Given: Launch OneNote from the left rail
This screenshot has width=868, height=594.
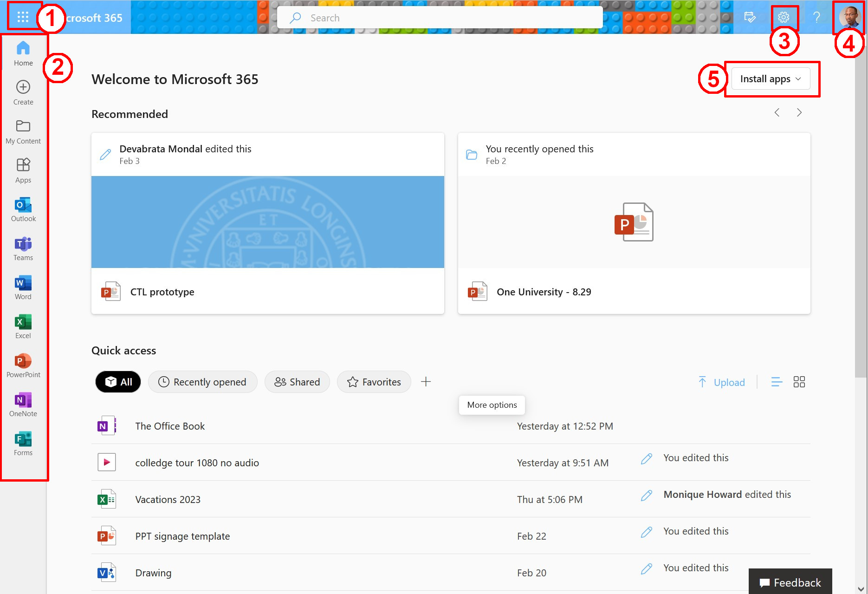Looking at the screenshot, I should point(23,405).
